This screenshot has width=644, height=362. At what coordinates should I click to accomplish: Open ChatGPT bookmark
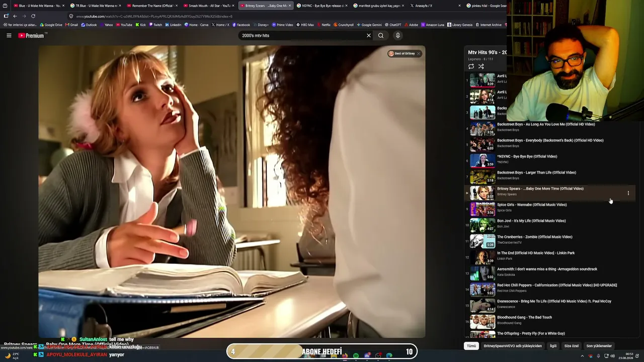393,25
